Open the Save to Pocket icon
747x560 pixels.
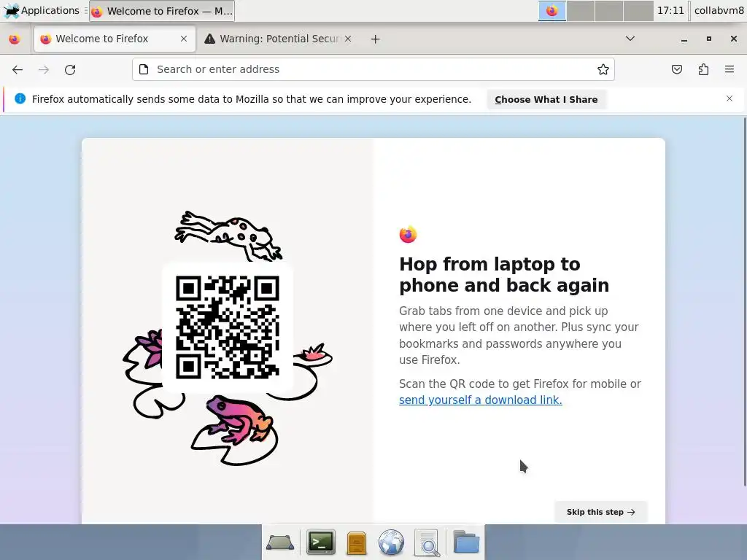click(676, 69)
